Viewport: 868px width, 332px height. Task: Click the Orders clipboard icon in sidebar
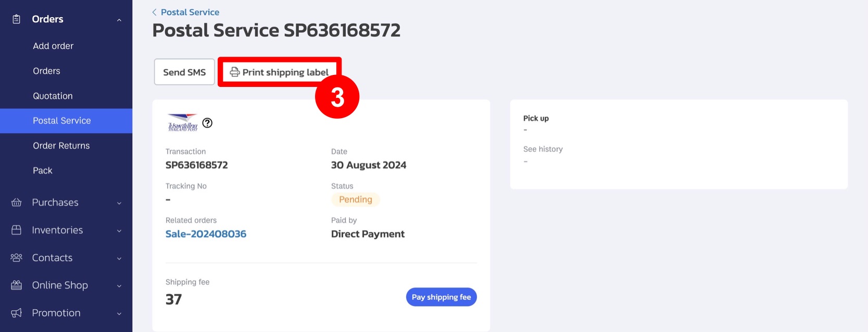coord(17,19)
